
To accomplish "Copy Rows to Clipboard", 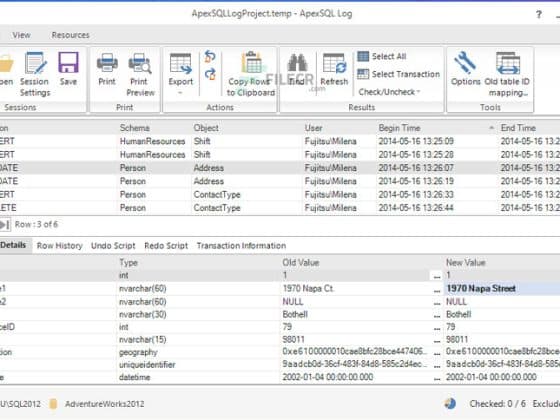I will click(251, 74).
